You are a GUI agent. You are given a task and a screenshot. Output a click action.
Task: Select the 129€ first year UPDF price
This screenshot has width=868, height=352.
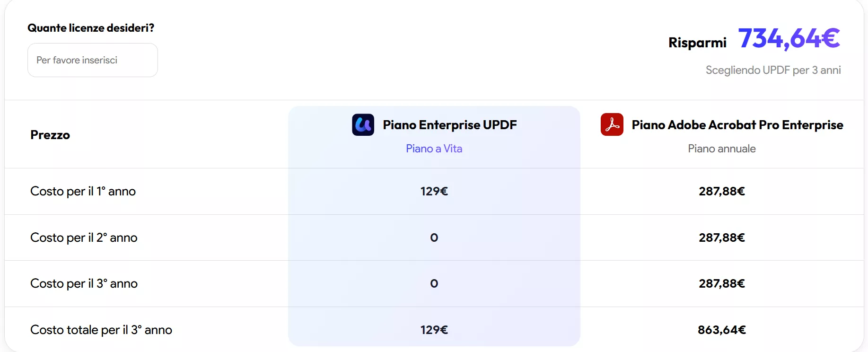(x=433, y=191)
